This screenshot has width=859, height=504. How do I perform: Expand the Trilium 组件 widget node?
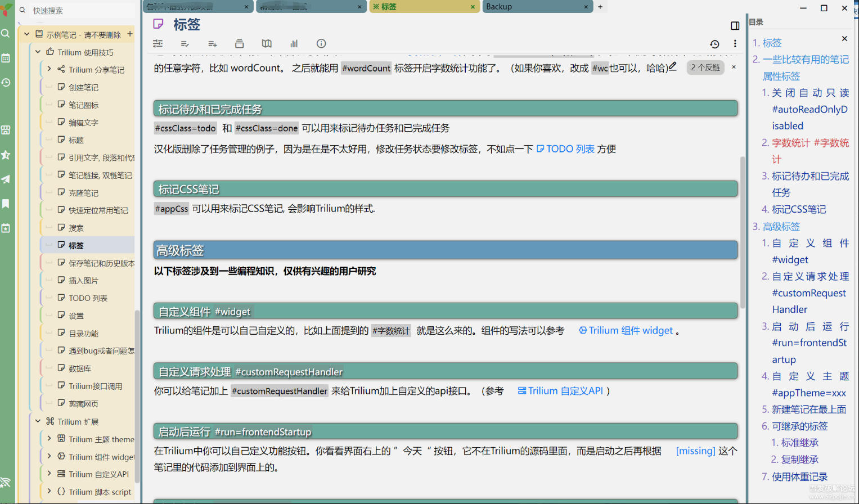[x=49, y=456]
